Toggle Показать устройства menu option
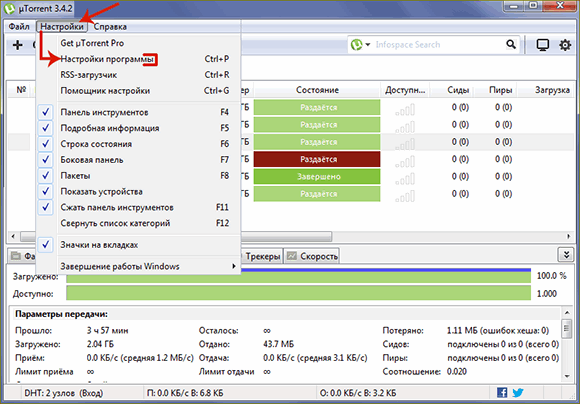This screenshot has width=580, height=404. pos(138,192)
